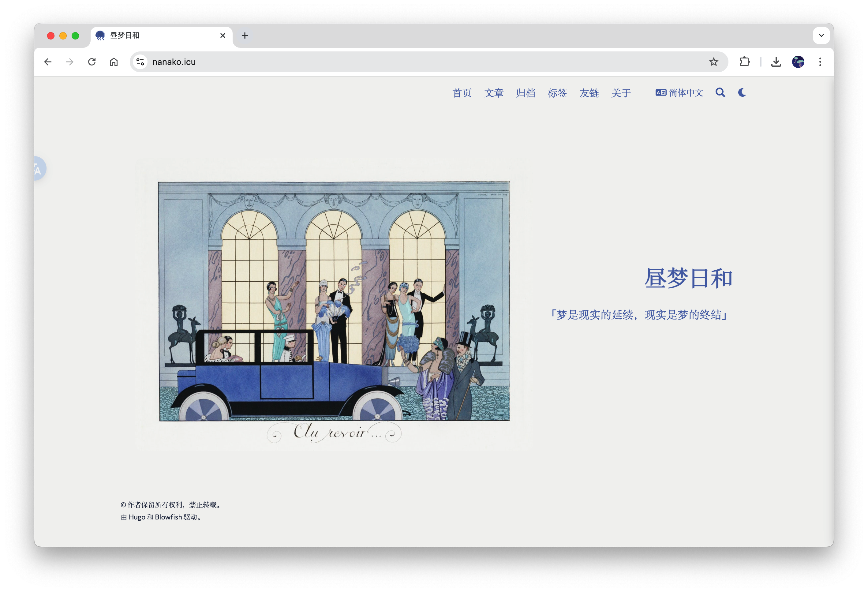Image resolution: width=868 pixels, height=592 pixels.
Task: View site information icon in address bar
Action: point(140,62)
